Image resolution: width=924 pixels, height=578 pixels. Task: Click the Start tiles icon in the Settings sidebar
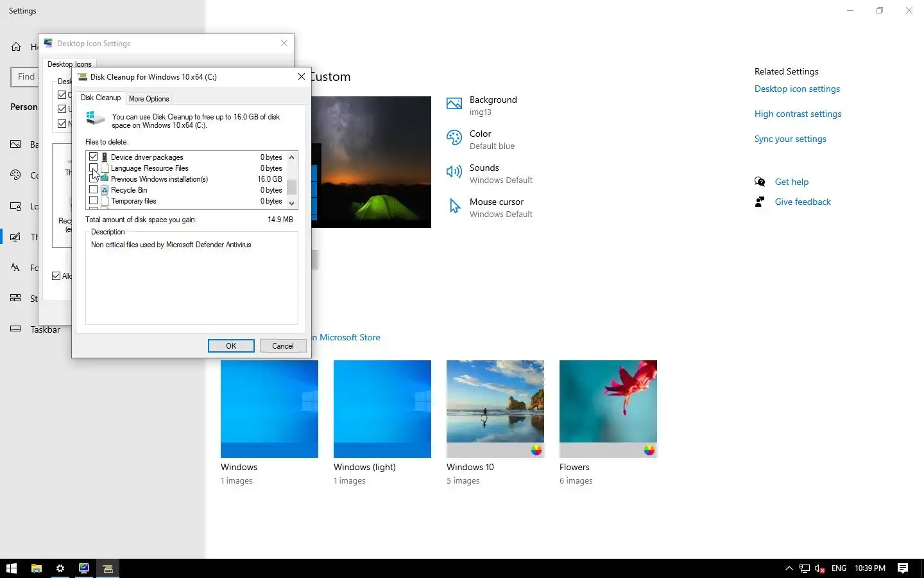tap(16, 299)
